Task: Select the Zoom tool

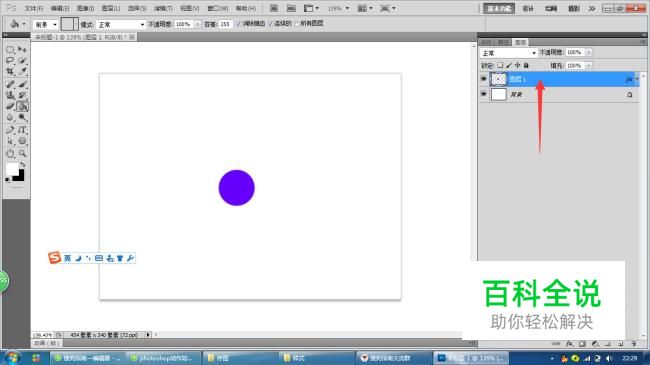Action: point(22,154)
